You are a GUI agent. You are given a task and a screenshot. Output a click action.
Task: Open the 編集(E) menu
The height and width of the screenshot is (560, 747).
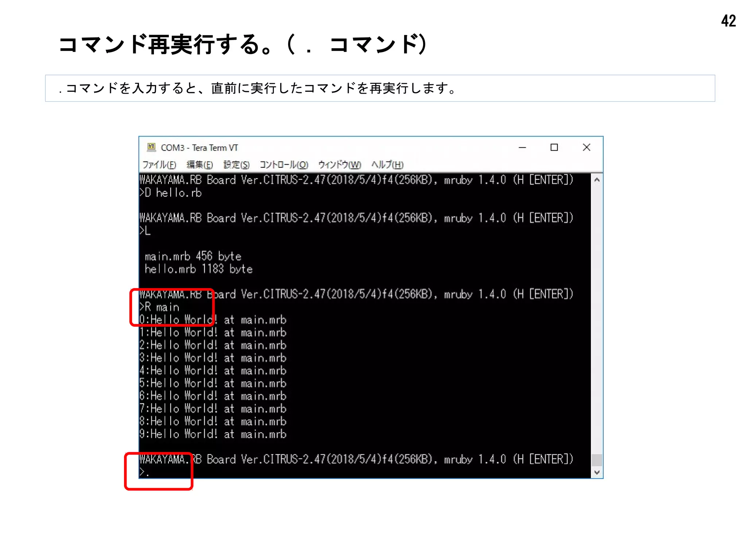(x=200, y=165)
